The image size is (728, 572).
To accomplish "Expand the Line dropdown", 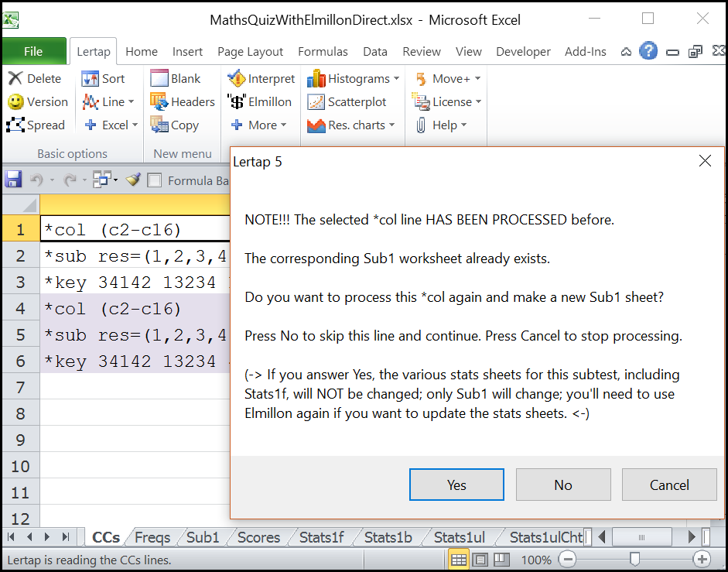I will (131, 101).
